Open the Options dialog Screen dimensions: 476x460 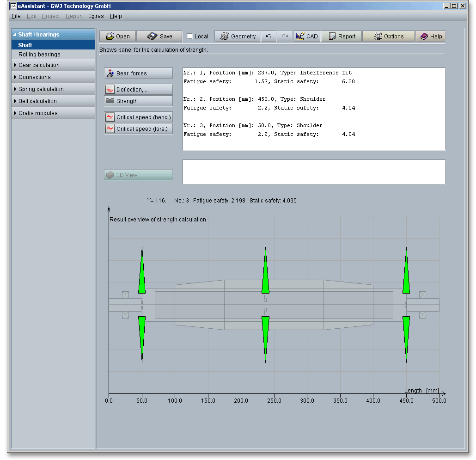388,37
